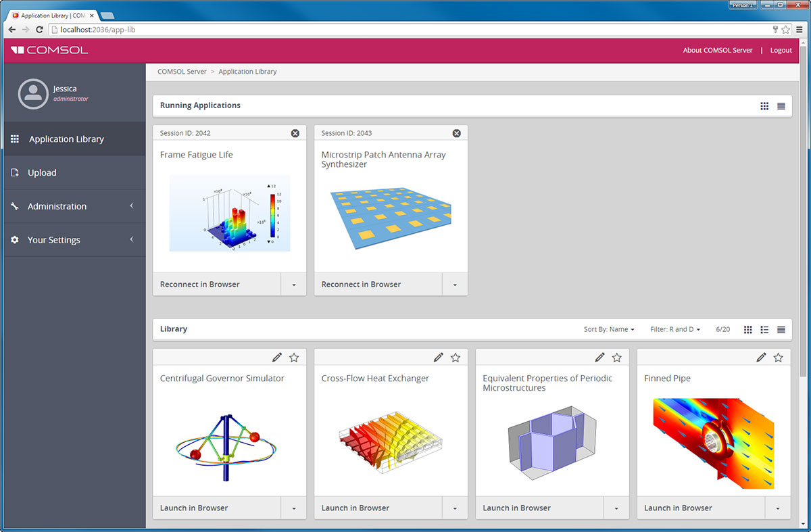Select Application Library in the sidebar
The width and height of the screenshot is (811, 532).
[x=66, y=139]
